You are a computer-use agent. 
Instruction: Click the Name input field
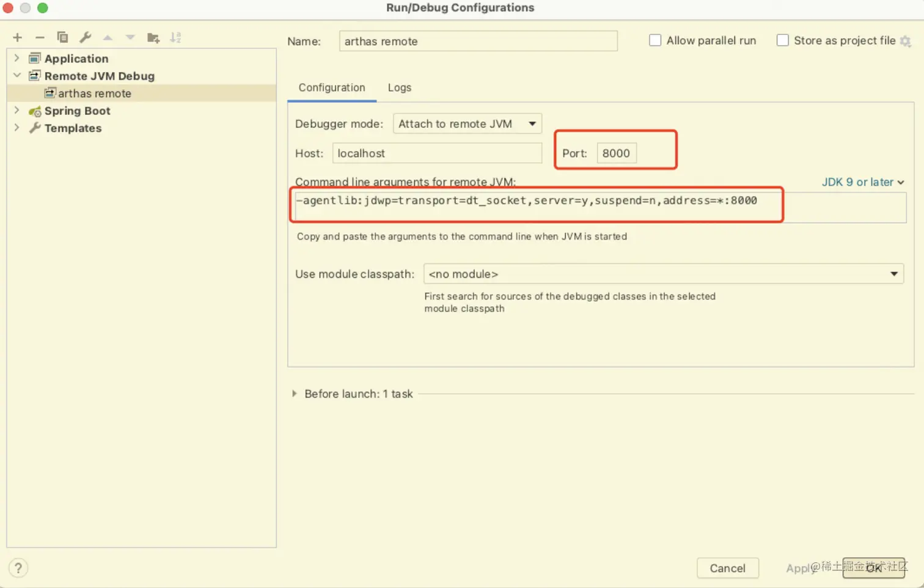click(478, 41)
